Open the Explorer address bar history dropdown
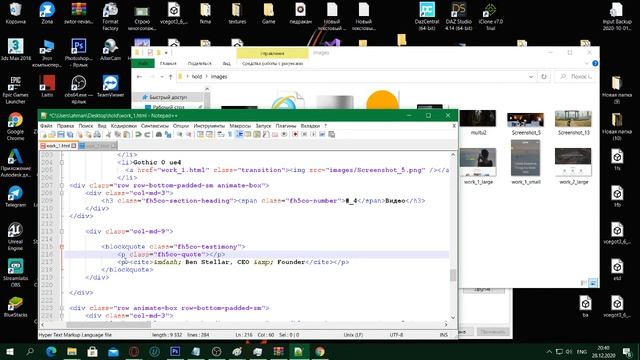Screen dimensions: 640x360 (x=531, y=77)
